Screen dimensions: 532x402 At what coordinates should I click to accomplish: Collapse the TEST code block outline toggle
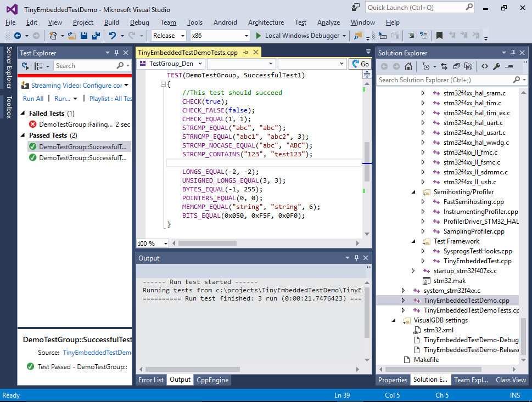pyautogui.click(x=163, y=84)
